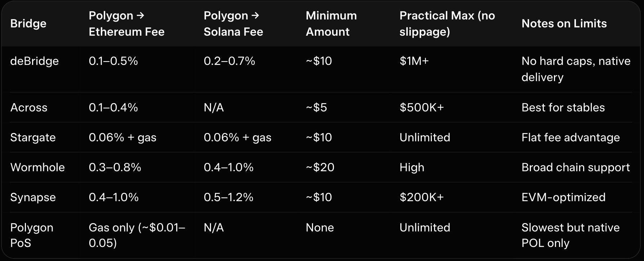Image resolution: width=644 pixels, height=261 pixels.
Task: Select the Wormhole bridge name
Action: [x=37, y=167]
